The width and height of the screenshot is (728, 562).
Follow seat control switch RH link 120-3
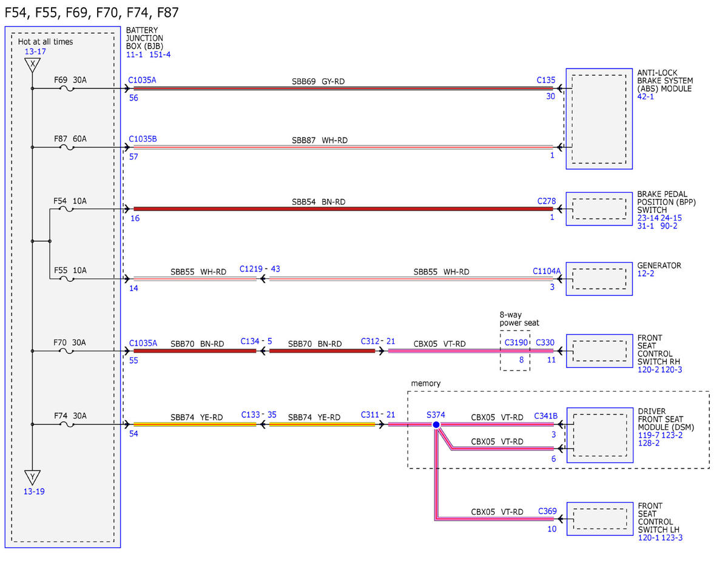coord(670,369)
